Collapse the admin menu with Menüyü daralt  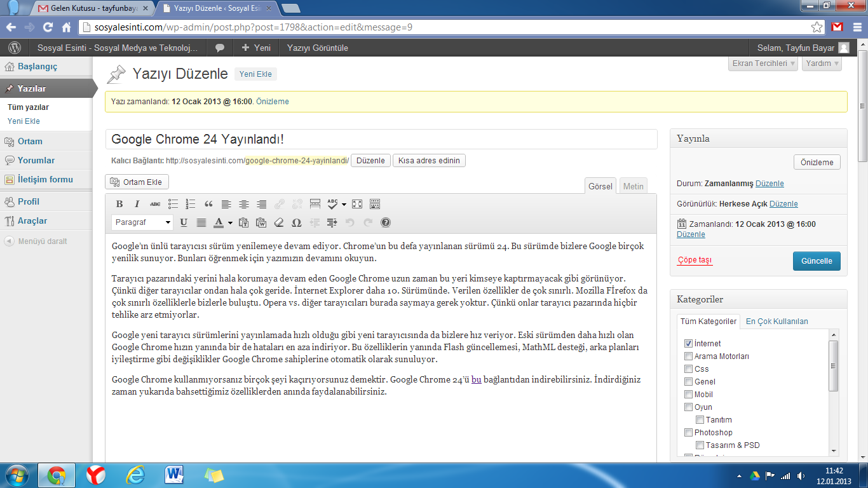(36, 241)
